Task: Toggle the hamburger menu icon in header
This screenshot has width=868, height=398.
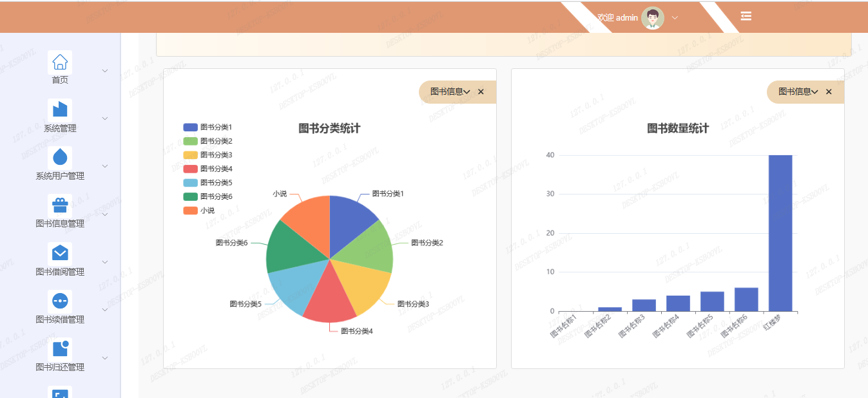Action: pyautogui.click(x=746, y=16)
